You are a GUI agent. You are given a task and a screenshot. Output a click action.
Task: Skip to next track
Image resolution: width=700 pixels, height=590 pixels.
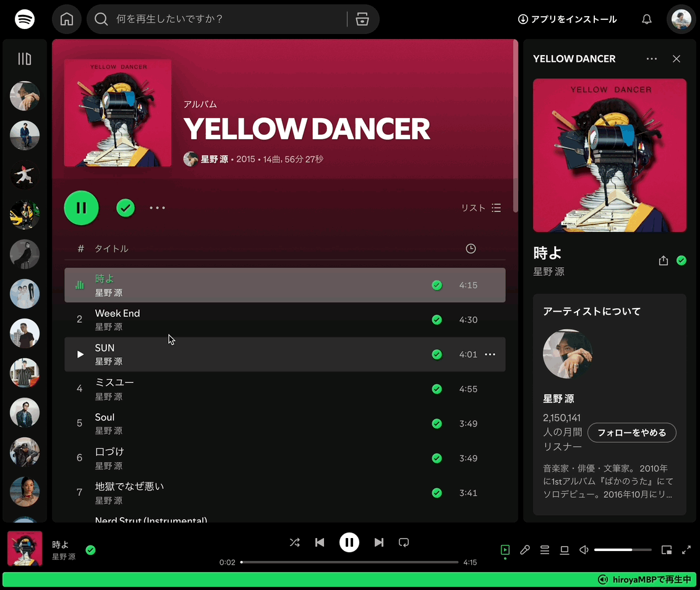pyautogui.click(x=378, y=542)
